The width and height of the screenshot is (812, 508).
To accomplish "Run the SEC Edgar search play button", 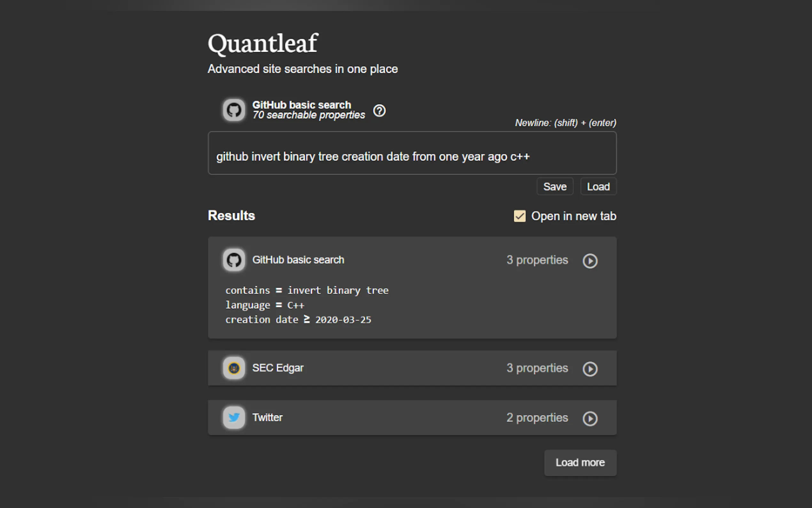I will (590, 369).
